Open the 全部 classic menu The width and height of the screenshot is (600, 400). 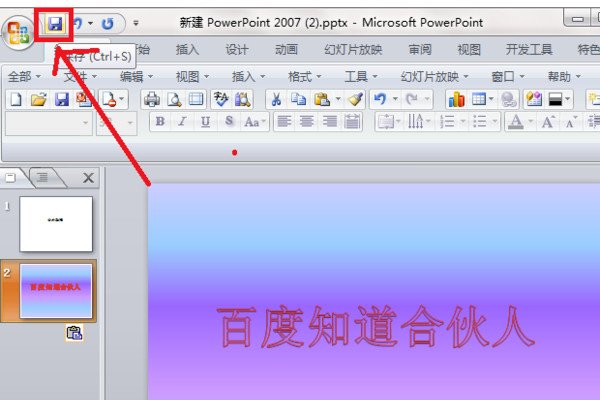coord(24,77)
